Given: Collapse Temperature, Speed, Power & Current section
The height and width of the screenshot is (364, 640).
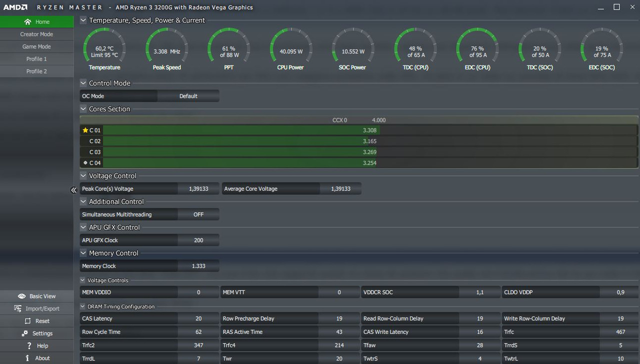Looking at the screenshot, I should 83,20.
